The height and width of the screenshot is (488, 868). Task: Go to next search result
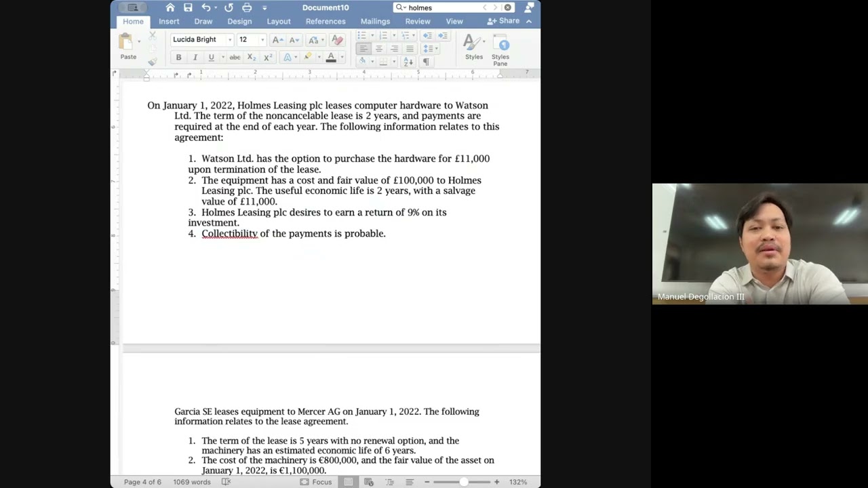[x=494, y=7]
